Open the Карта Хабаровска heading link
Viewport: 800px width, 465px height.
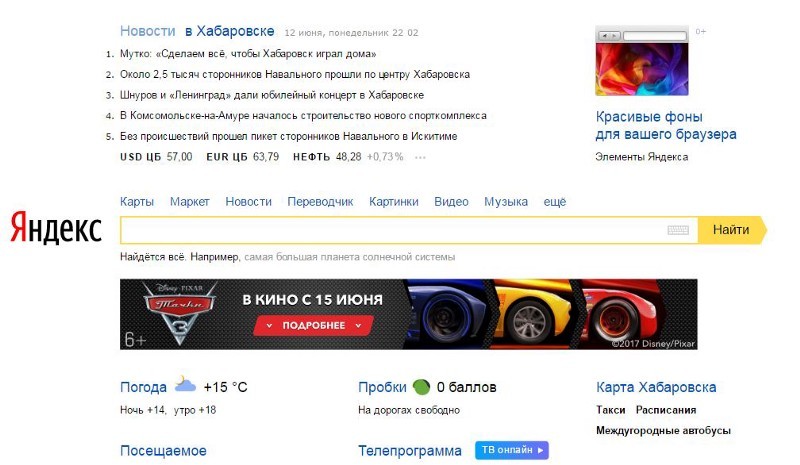pyautogui.click(x=656, y=387)
